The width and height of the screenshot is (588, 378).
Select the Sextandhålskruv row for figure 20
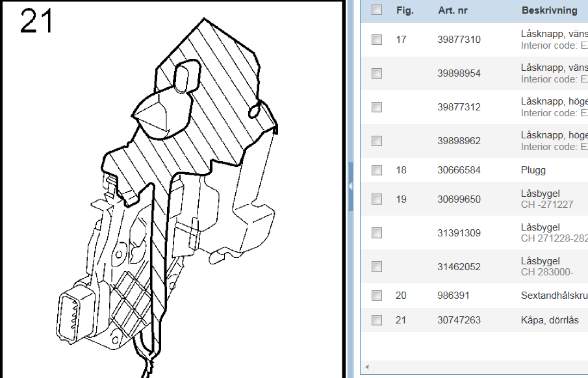554,296
